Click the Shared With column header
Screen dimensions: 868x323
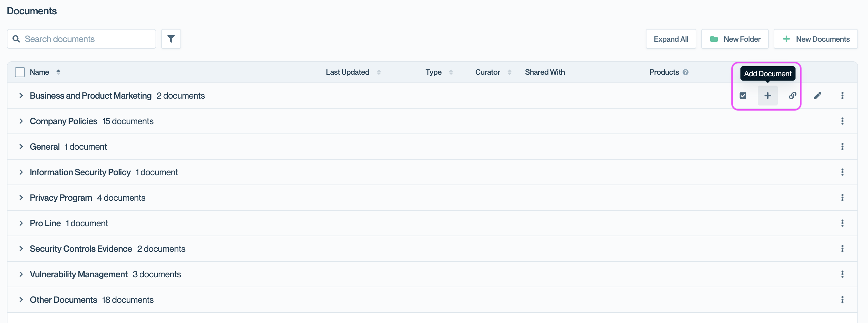click(x=544, y=72)
